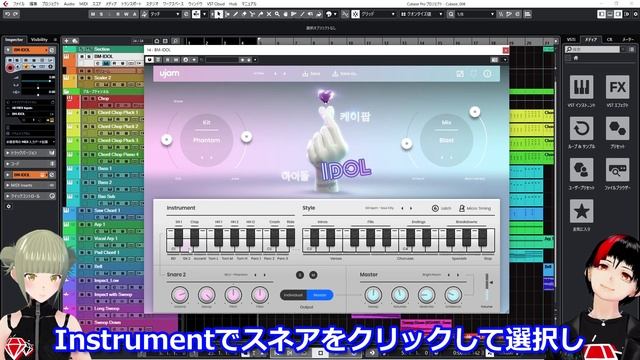
Task: Click the Save button in ujam header
Action: tap(311, 74)
